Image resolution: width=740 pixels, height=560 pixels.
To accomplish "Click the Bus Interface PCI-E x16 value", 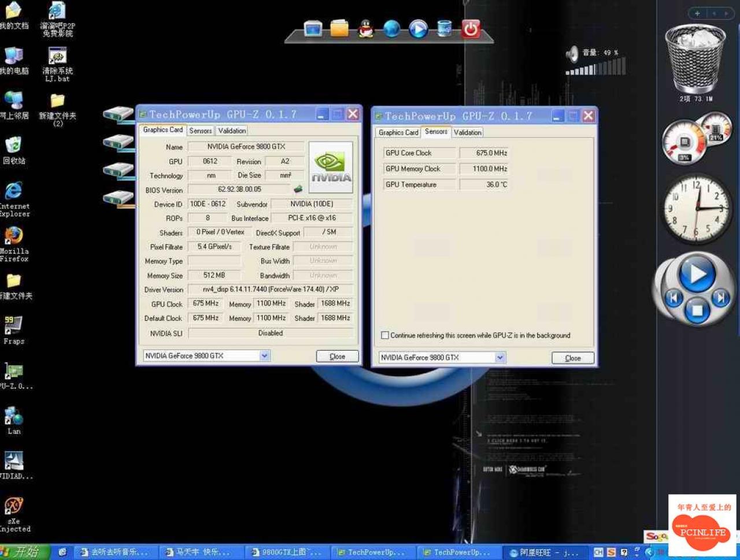I will tap(312, 218).
